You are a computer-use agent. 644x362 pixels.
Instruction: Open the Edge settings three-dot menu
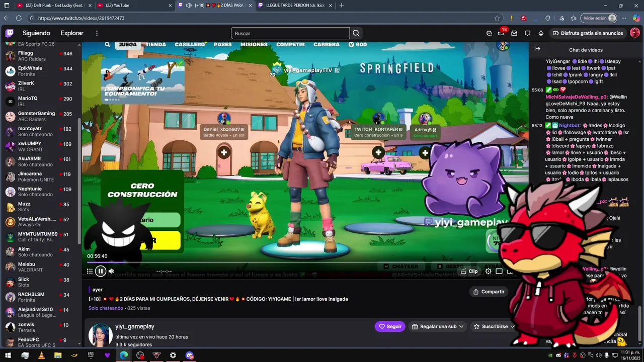point(623,18)
